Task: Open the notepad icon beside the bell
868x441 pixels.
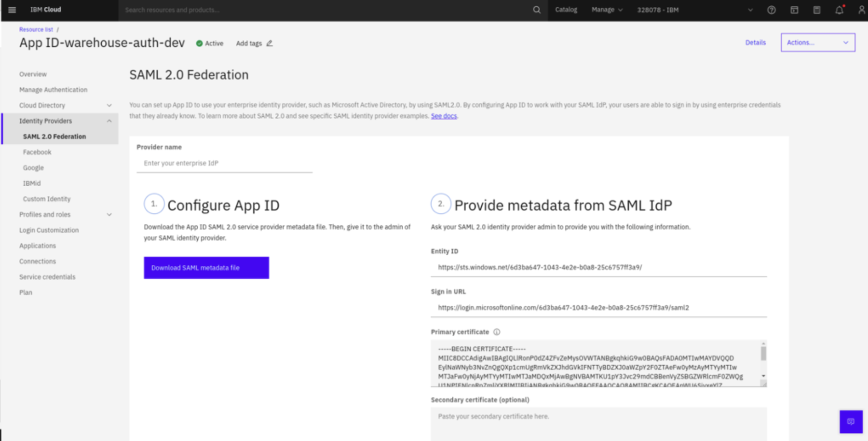Action: pos(817,10)
